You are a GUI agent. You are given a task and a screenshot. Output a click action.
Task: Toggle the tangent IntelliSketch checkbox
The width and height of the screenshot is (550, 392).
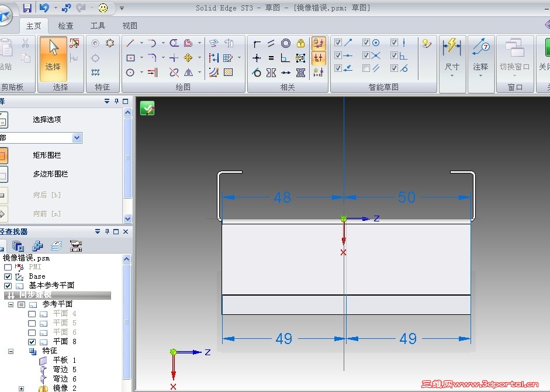(394, 68)
